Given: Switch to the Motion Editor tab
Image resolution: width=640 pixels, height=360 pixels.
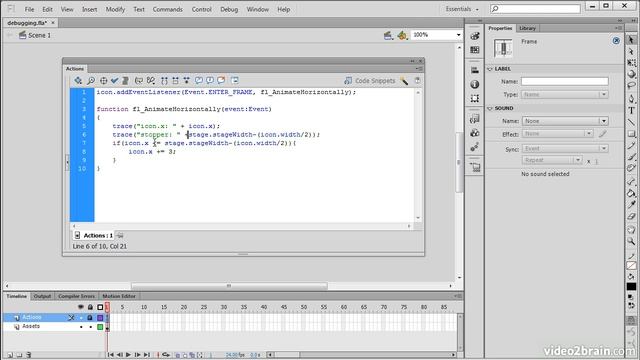Looking at the screenshot, I should click(x=119, y=296).
